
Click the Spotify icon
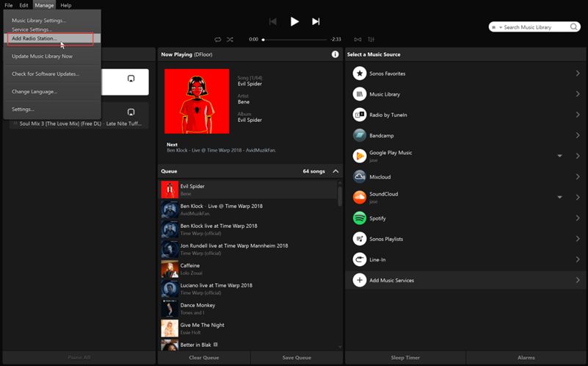(x=359, y=218)
